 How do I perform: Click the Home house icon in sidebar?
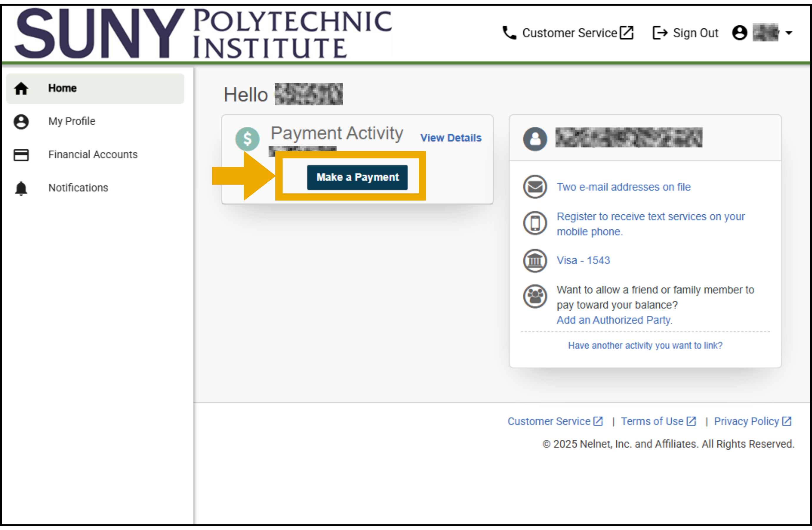coord(21,88)
